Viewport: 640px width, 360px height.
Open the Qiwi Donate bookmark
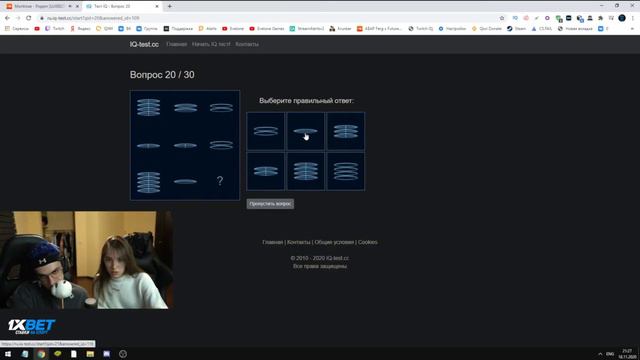487,29
